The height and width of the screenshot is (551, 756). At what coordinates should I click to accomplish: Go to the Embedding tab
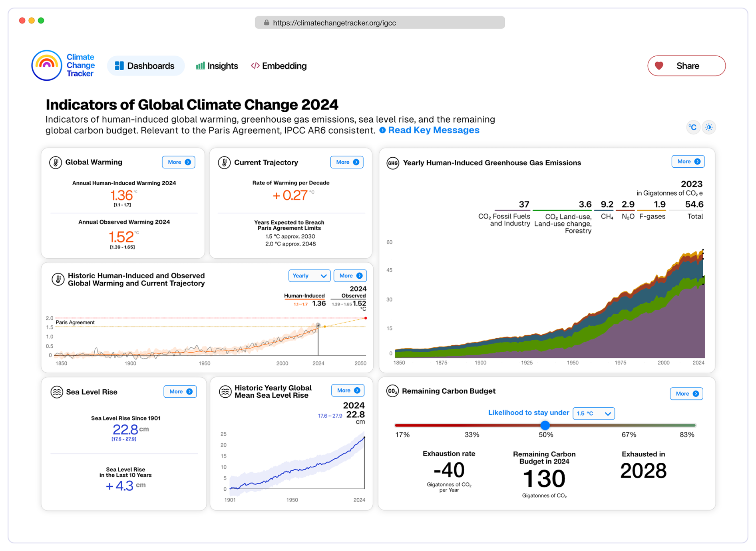pos(279,66)
